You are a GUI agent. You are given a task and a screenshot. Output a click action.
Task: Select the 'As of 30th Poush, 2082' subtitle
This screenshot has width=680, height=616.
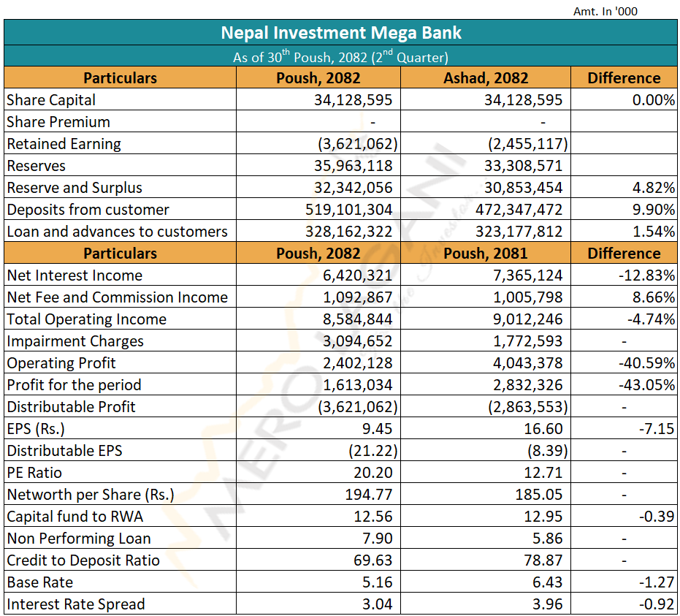[x=341, y=56]
